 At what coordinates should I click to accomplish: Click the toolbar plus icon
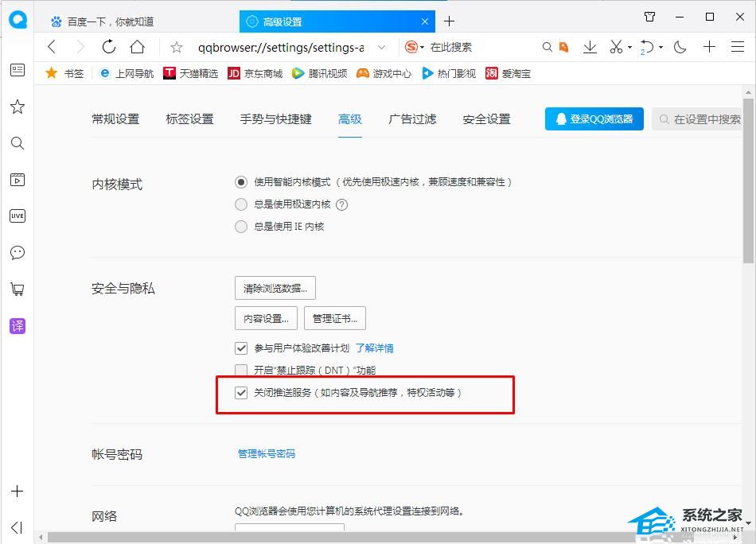(709, 47)
